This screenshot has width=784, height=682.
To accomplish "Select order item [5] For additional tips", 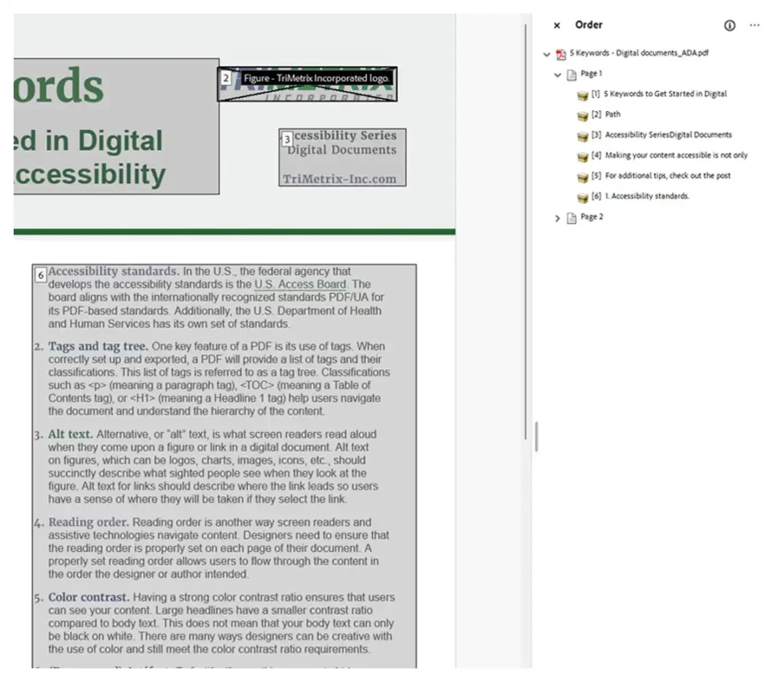I will [667, 176].
